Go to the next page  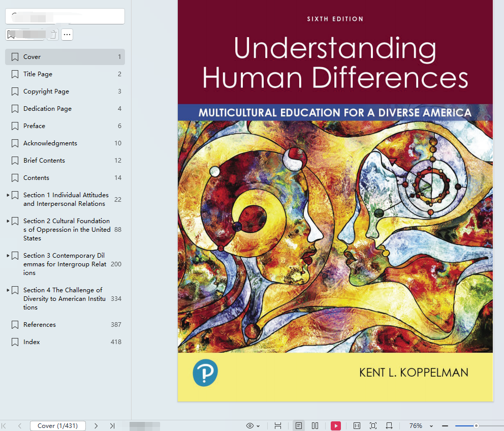pyautogui.click(x=96, y=425)
